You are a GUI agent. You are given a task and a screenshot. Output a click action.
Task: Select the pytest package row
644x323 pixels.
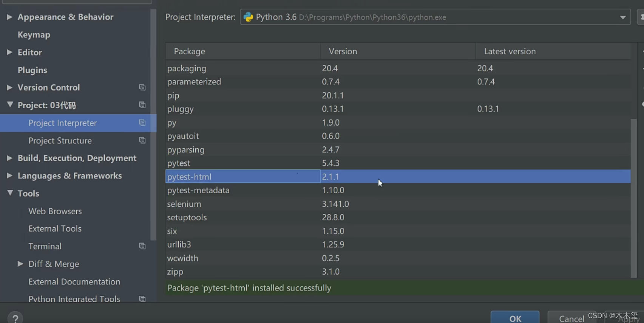(398, 163)
